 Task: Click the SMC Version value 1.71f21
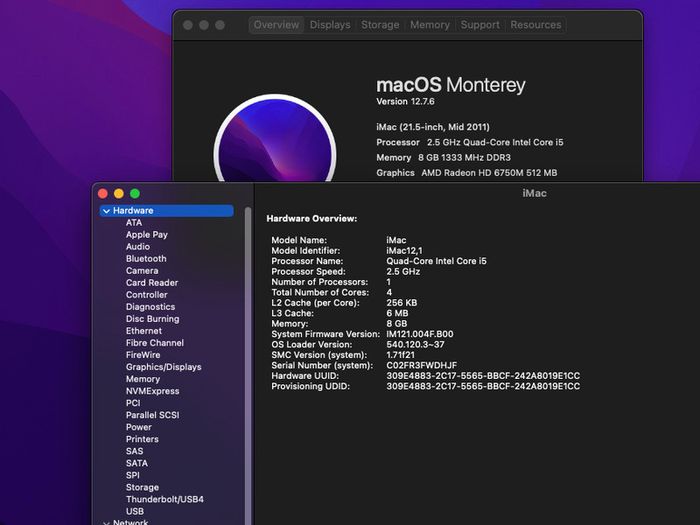[x=400, y=355]
